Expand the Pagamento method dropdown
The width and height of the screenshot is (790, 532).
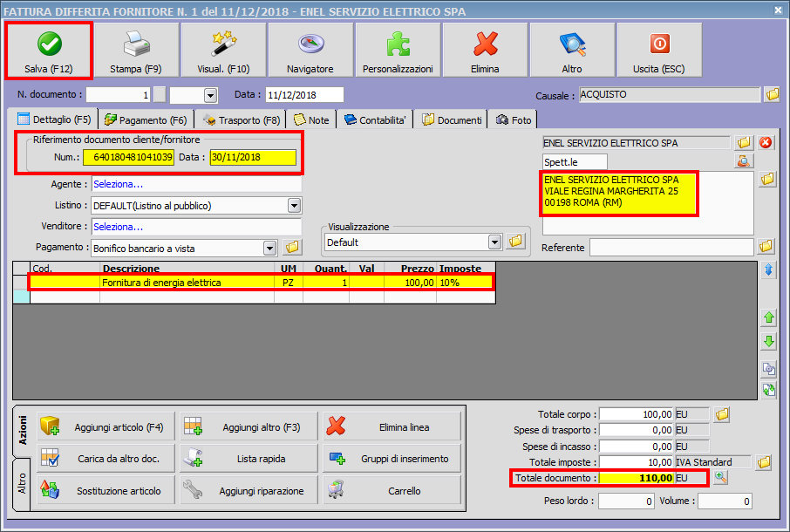(x=270, y=248)
